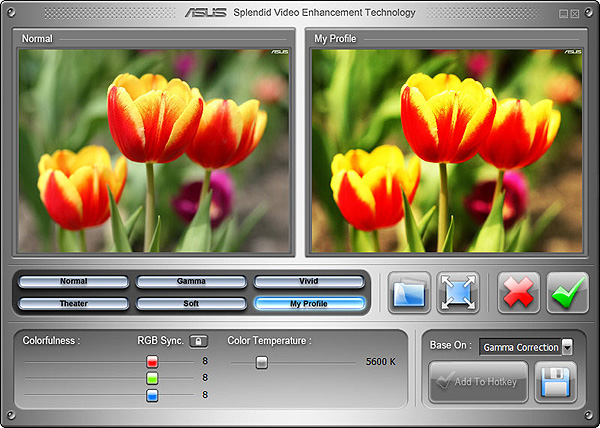Select the Soft preset
Image resolution: width=600 pixels, height=428 pixels.
point(191,304)
